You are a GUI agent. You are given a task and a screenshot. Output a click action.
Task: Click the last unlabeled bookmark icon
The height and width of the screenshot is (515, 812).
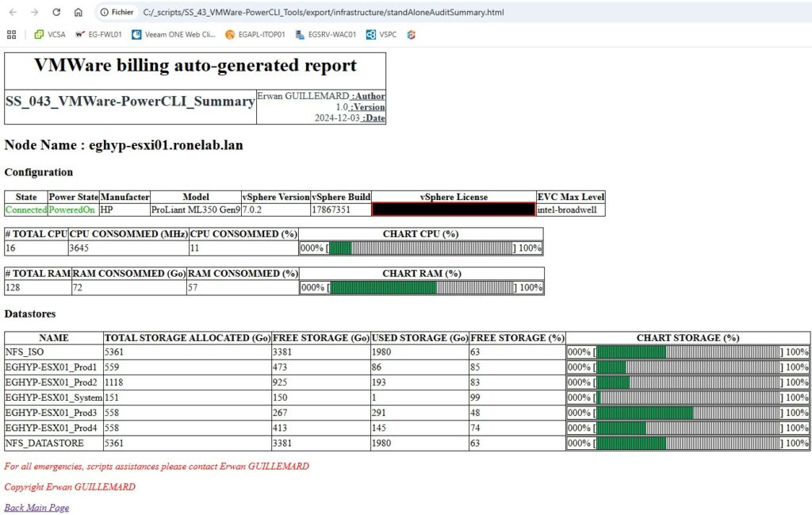click(x=412, y=35)
